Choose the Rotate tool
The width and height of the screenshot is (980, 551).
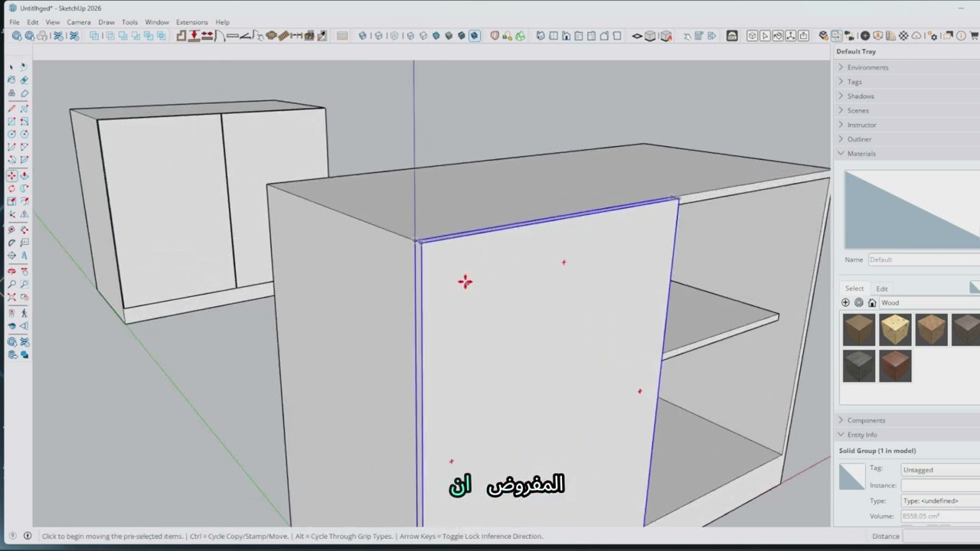coord(11,187)
